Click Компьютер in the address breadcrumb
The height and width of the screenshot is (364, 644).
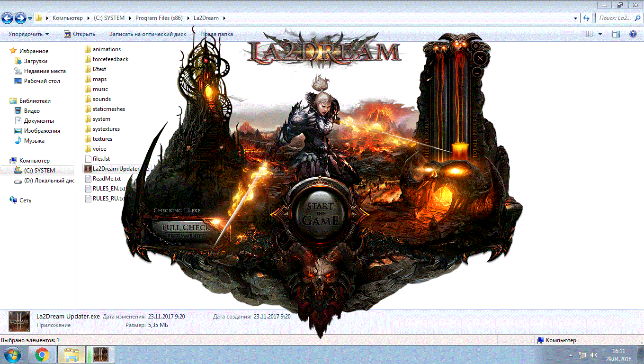[68, 18]
